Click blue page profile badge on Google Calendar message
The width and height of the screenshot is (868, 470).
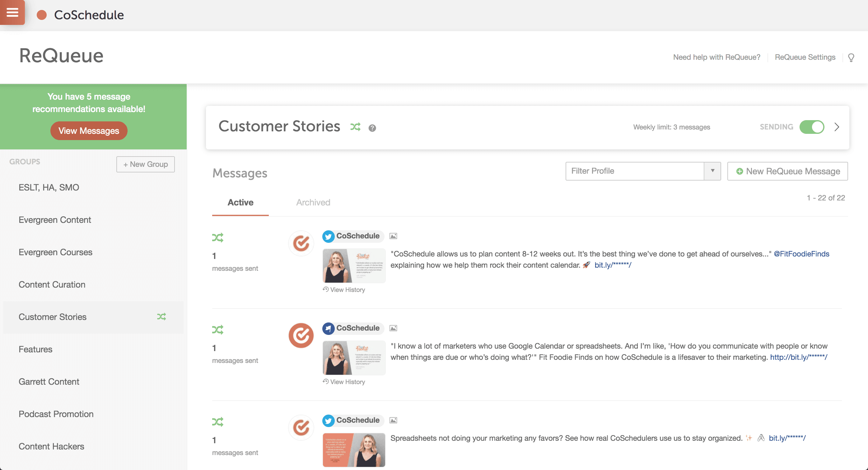328,328
